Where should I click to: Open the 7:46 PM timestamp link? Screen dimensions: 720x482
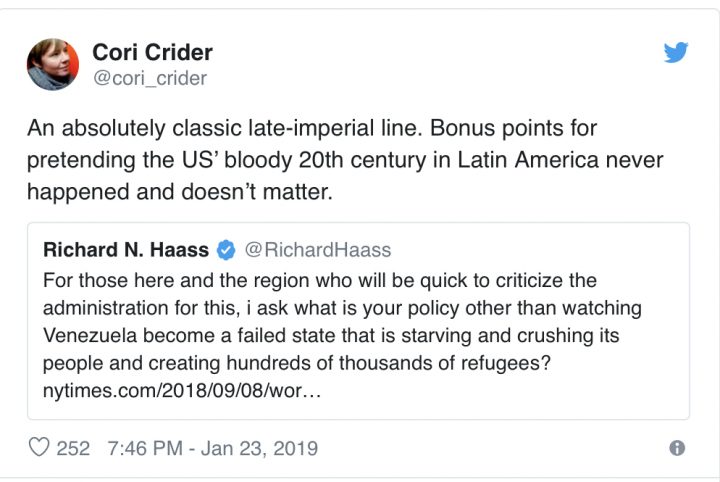click(144, 448)
